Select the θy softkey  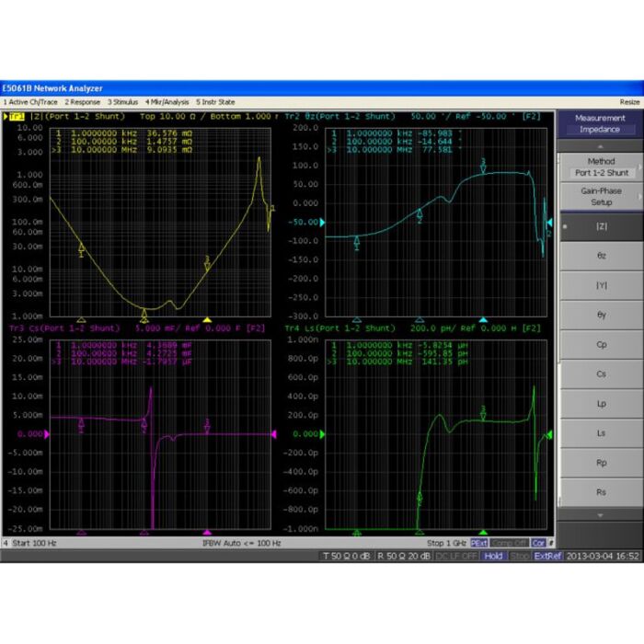[x=601, y=315]
